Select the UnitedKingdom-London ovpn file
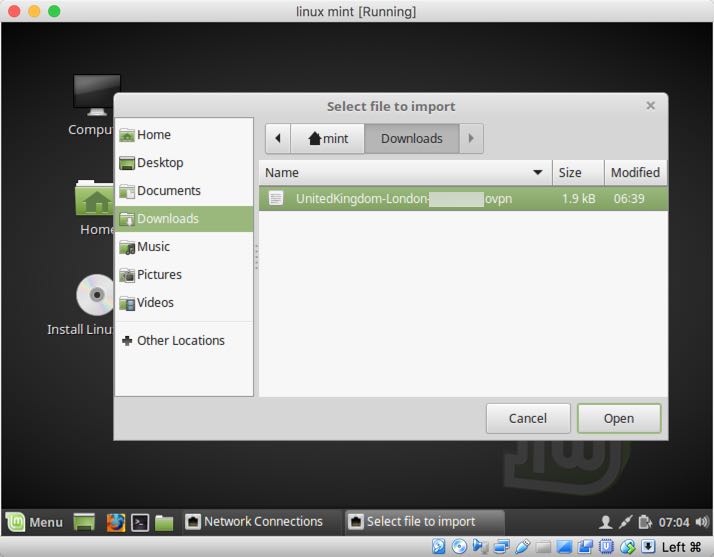The width and height of the screenshot is (714, 557). point(464,199)
